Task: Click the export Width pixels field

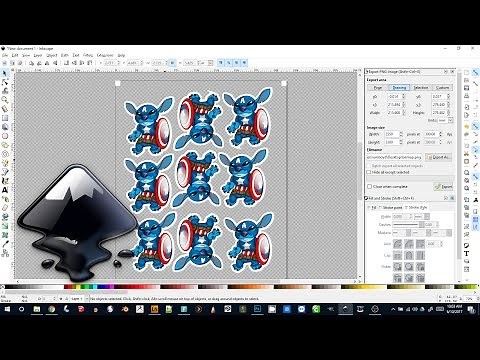Action: tap(393, 134)
